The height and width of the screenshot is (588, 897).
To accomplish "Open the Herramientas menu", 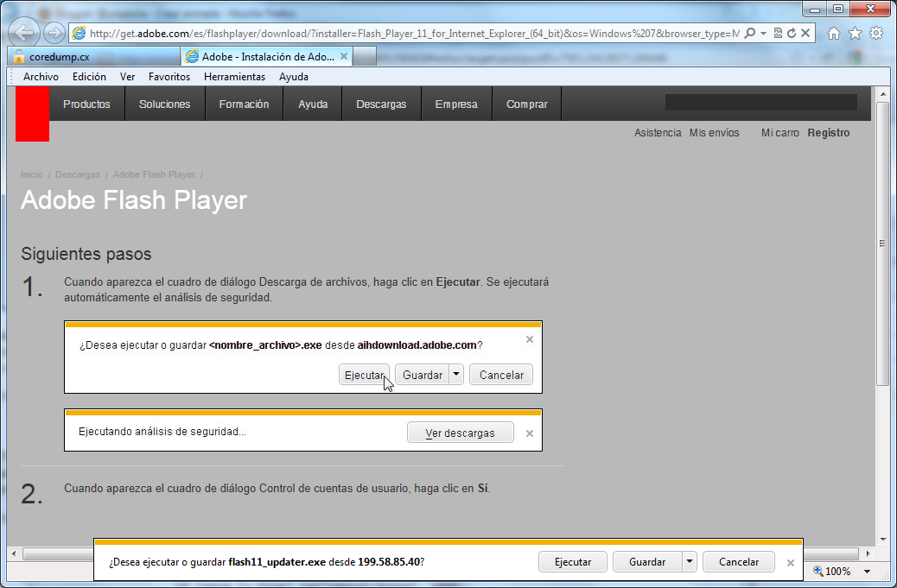I will [x=234, y=77].
